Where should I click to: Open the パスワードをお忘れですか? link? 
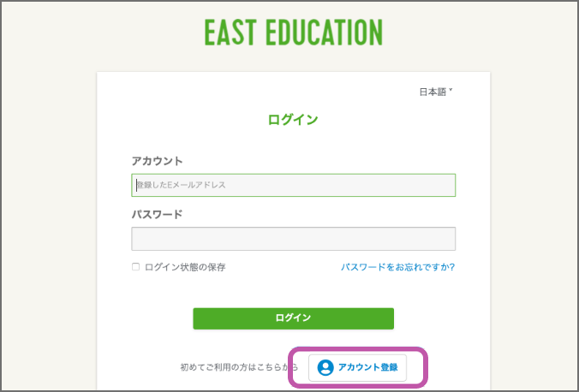(x=397, y=267)
